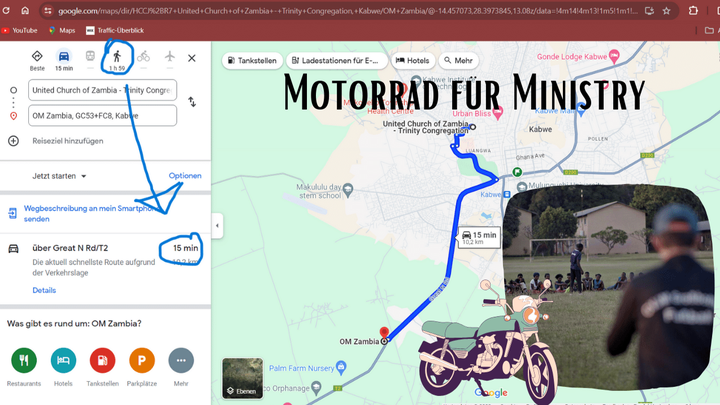The image size is (720, 405).
Task: Open route Details link
Action: click(44, 290)
